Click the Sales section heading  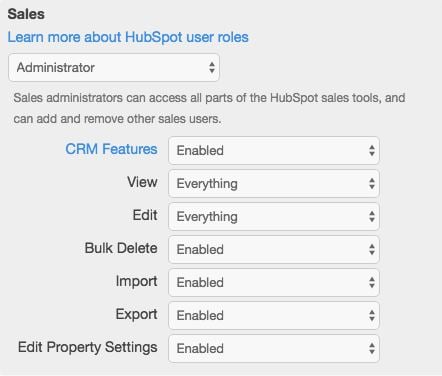pos(26,14)
